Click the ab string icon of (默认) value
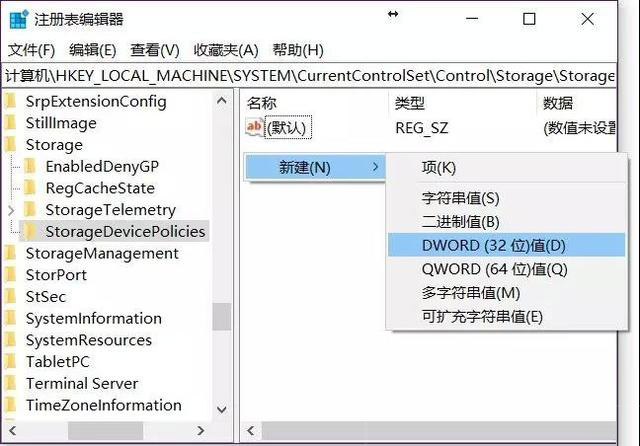 [x=254, y=127]
